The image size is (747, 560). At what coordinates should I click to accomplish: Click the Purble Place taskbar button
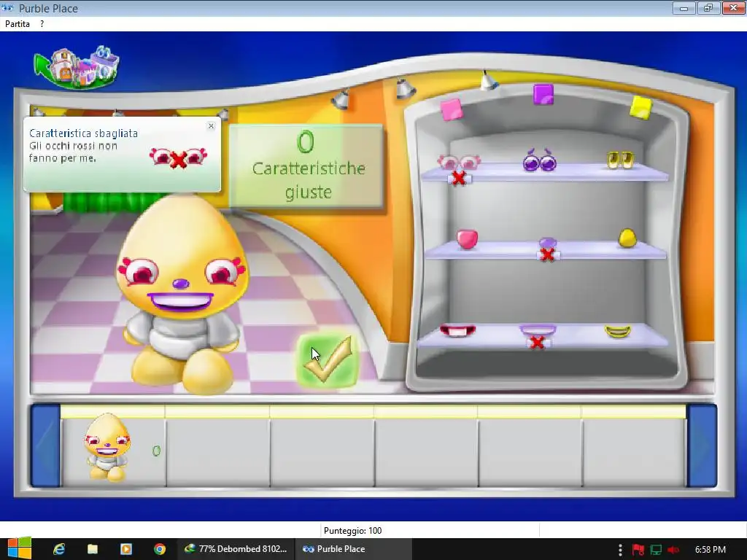[353, 549]
